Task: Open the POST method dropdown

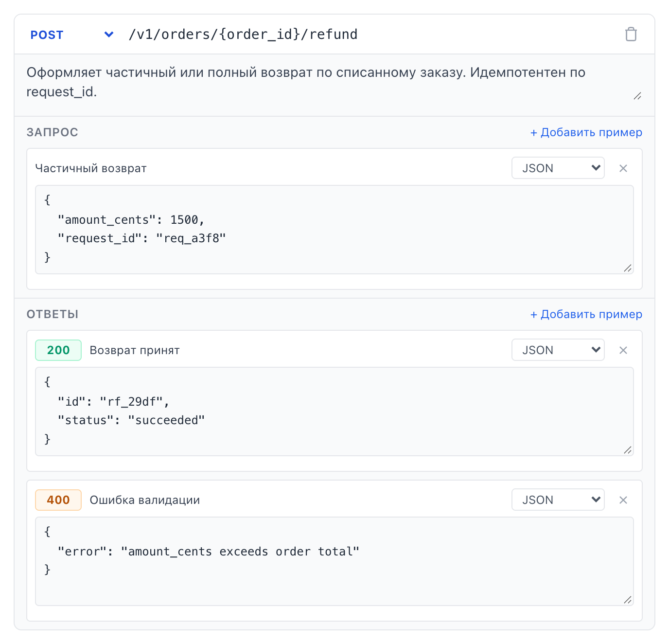Action: tap(72, 35)
